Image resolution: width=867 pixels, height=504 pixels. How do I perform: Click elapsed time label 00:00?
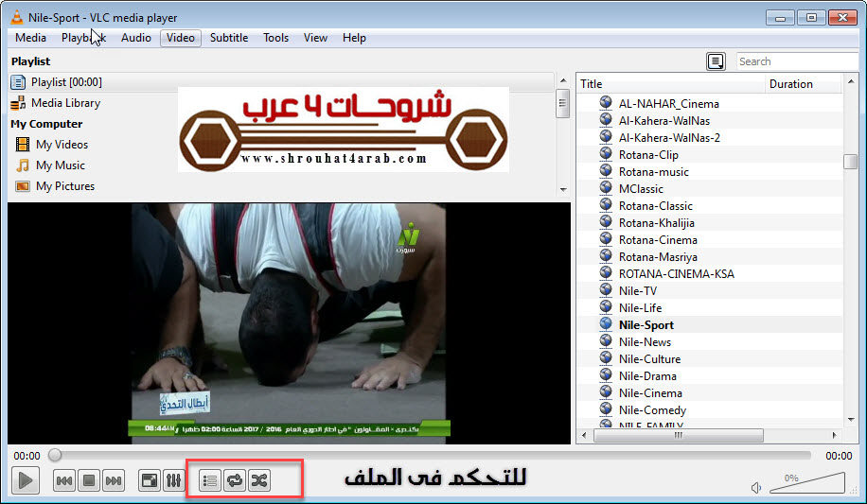(27, 456)
